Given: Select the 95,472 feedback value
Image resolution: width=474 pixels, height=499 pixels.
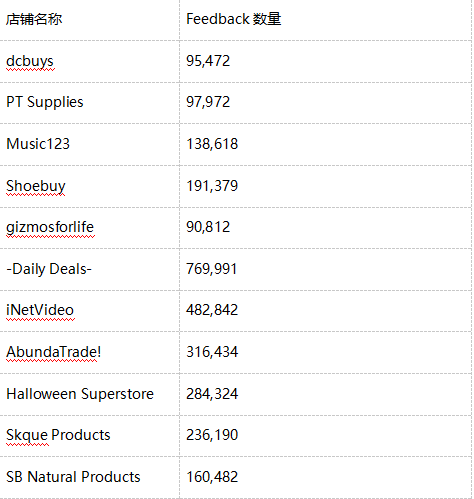Looking at the screenshot, I should pos(208,61).
